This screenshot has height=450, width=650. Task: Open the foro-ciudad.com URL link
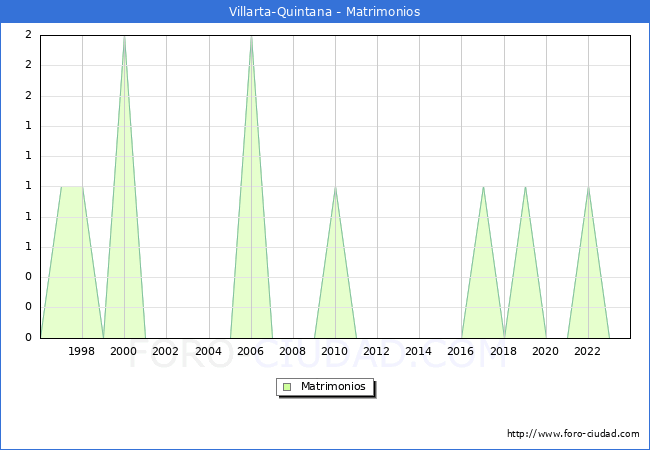573,434
